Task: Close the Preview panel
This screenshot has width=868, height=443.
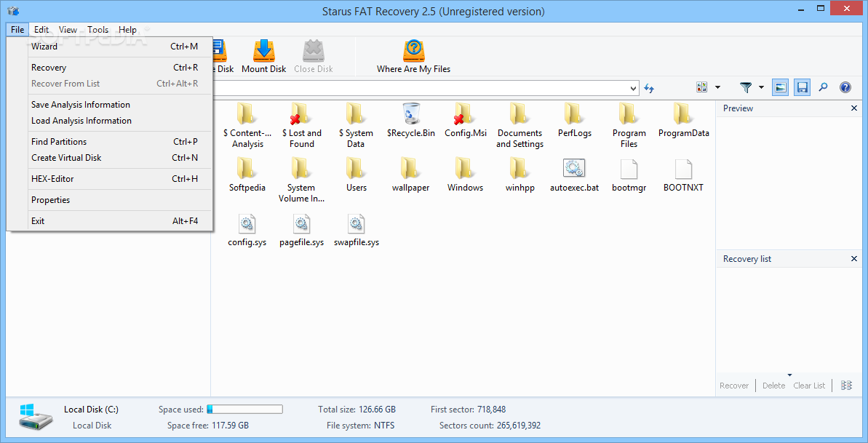Action: 853,108
